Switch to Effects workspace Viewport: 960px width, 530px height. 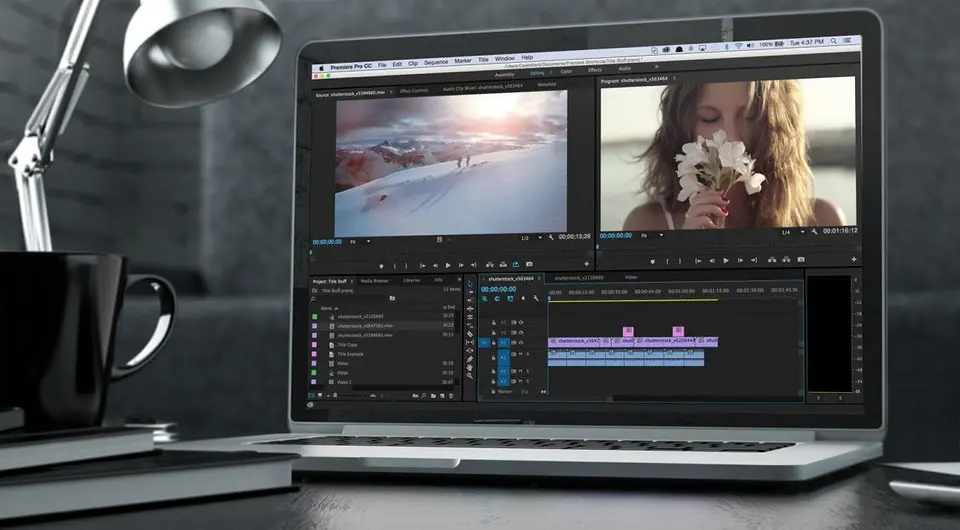pos(595,70)
